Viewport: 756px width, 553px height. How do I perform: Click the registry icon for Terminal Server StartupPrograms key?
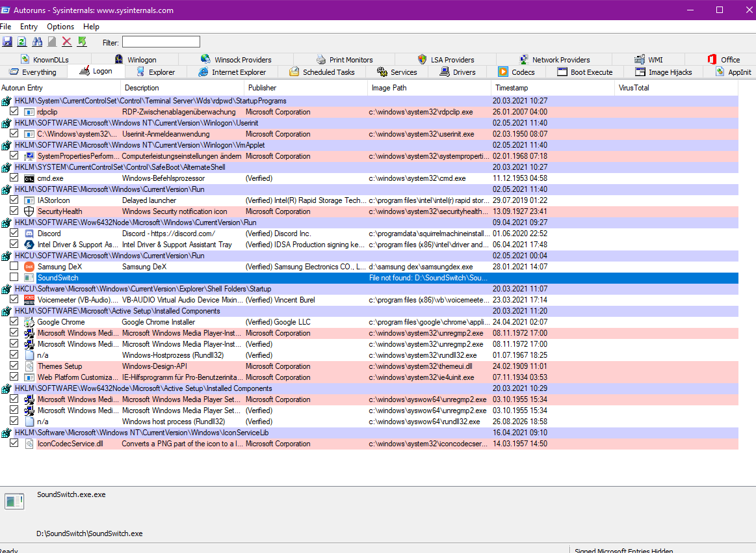click(x=6, y=101)
